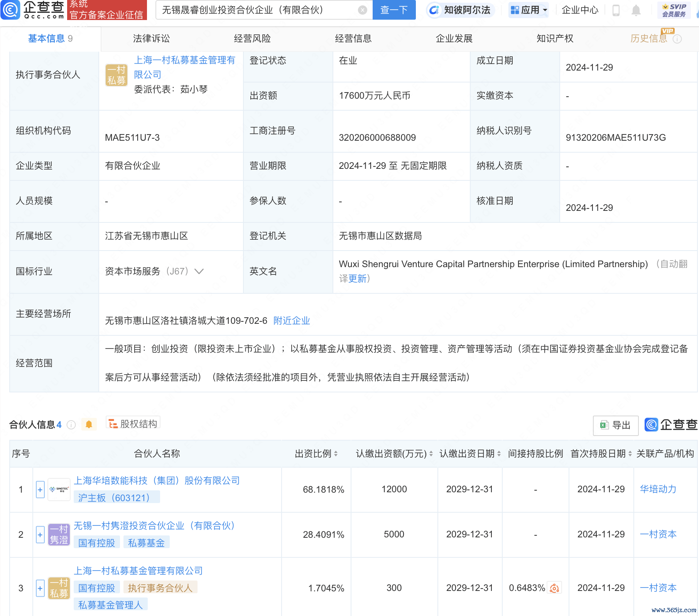This screenshot has width=699, height=616.
Task: Open the 应用 dropdown menu
Action: coord(528,10)
